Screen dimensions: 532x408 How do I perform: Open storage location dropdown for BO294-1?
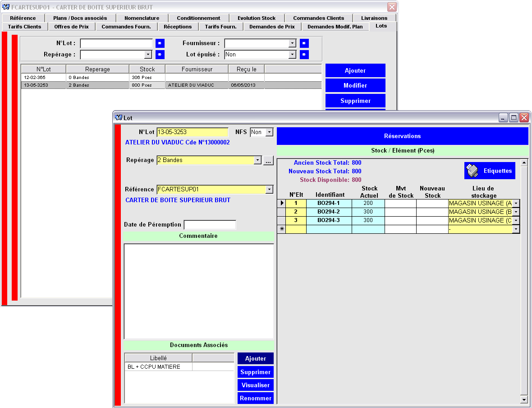[x=516, y=204]
